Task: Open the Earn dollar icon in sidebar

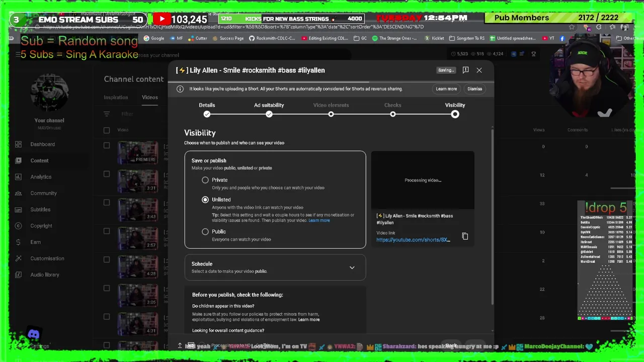Action: click(x=19, y=242)
